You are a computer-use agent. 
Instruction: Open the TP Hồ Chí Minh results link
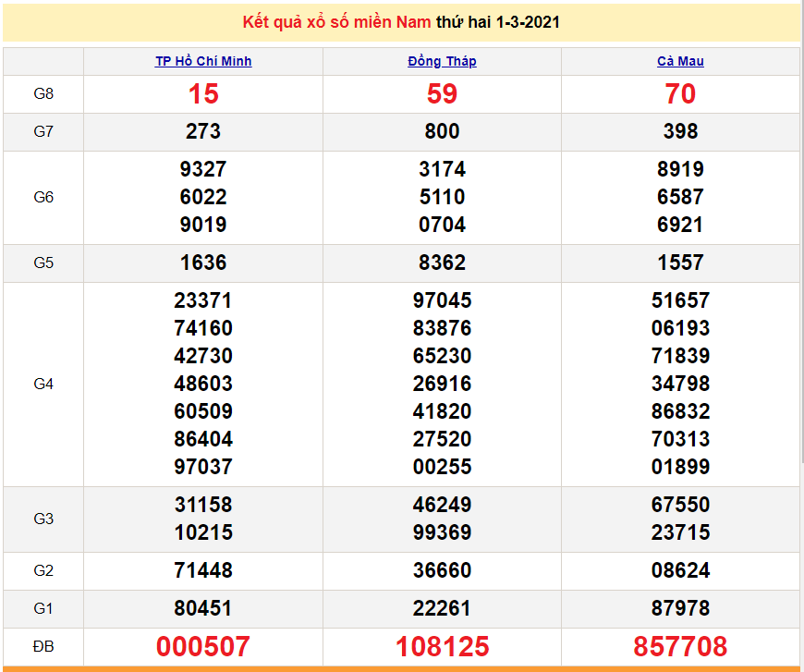pos(203,61)
